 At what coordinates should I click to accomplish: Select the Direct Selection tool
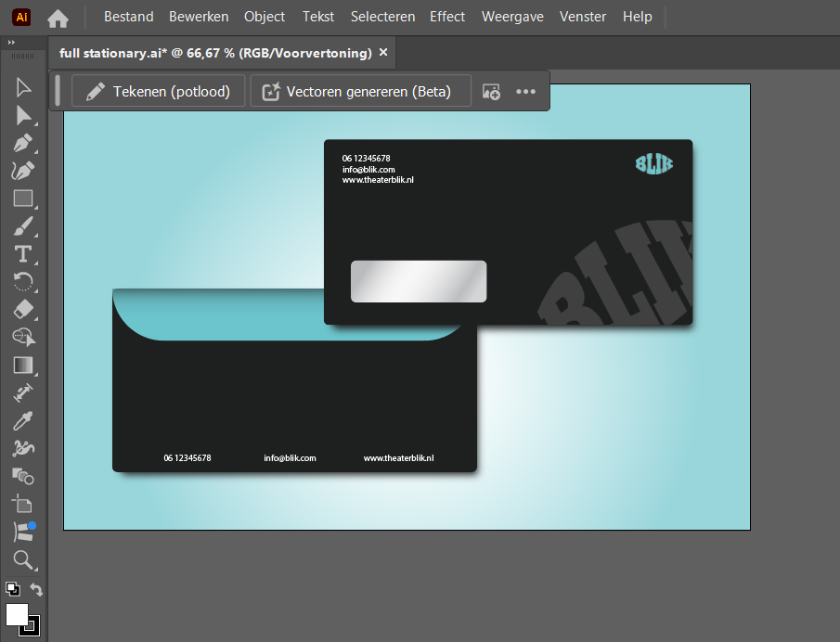point(23,115)
